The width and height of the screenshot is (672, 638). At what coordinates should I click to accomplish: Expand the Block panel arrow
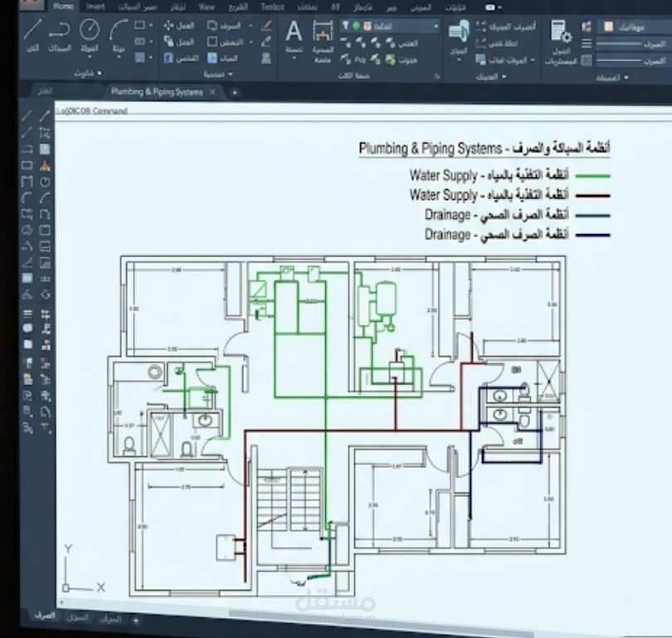point(504,76)
